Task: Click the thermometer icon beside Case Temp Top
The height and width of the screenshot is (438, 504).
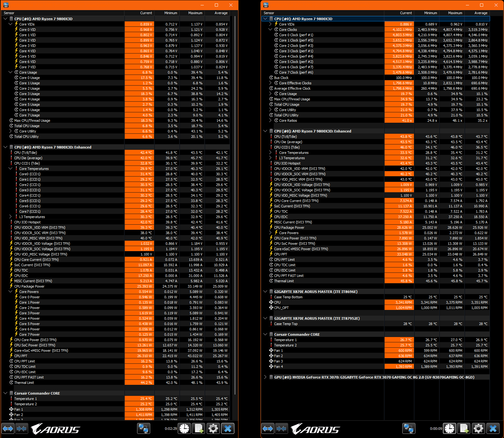Action: click(271, 324)
